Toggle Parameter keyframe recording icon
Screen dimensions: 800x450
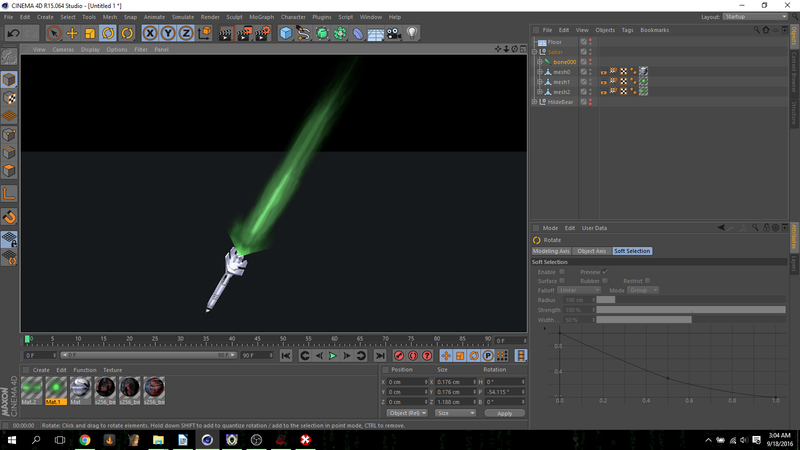point(488,356)
